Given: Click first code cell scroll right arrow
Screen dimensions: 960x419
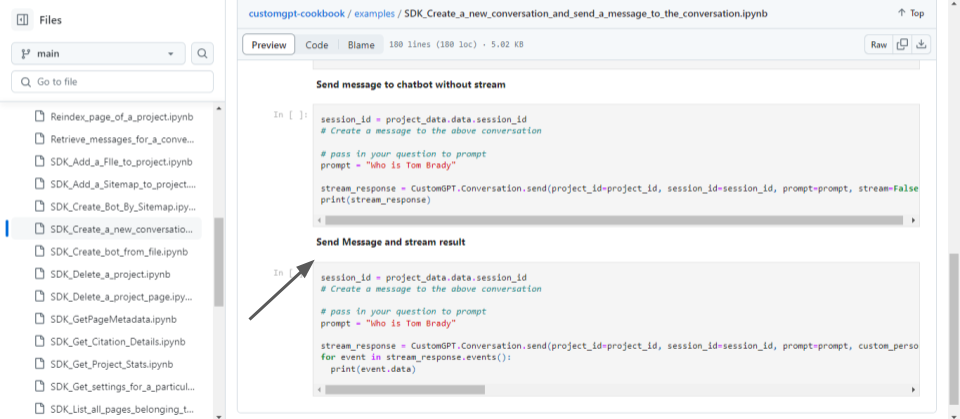Looking at the screenshot, I should [x=913, y=220].
